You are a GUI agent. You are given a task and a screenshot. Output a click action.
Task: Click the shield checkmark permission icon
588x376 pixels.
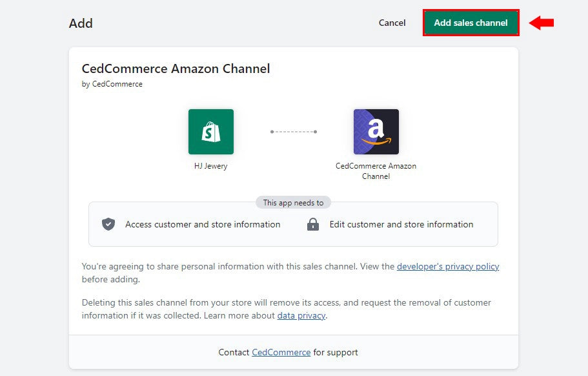pyautogui.click(x=108, y=224)
